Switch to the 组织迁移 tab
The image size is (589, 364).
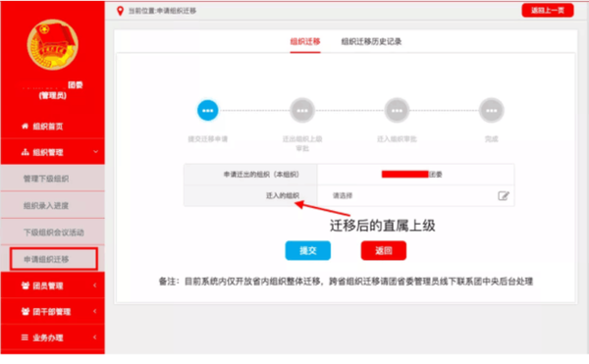point(305,41)
